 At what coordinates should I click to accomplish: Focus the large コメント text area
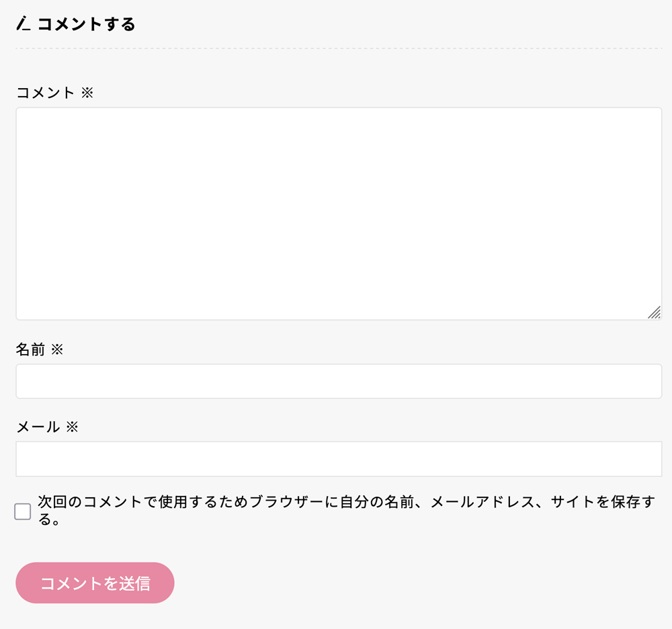click(x=339, y=214)
